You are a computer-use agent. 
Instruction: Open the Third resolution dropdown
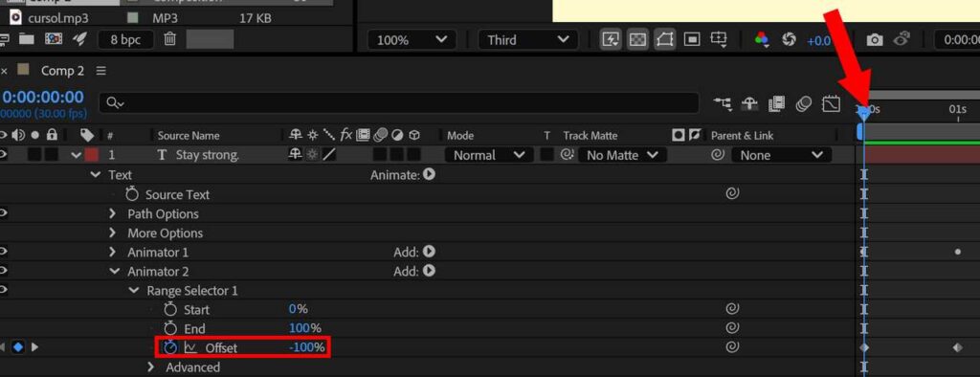[528, 40]
